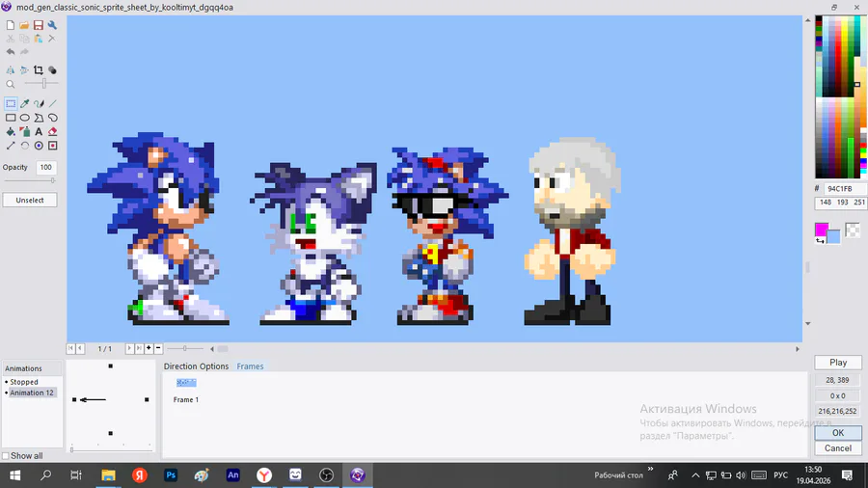
Task: Select the Rectangle shape tool
Action: point(11,118)
